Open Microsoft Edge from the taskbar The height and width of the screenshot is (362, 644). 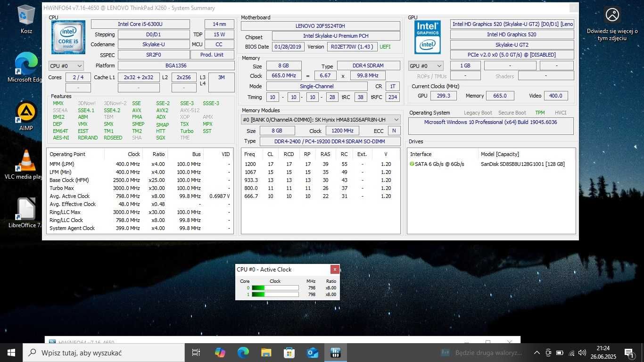pos(243,353)
